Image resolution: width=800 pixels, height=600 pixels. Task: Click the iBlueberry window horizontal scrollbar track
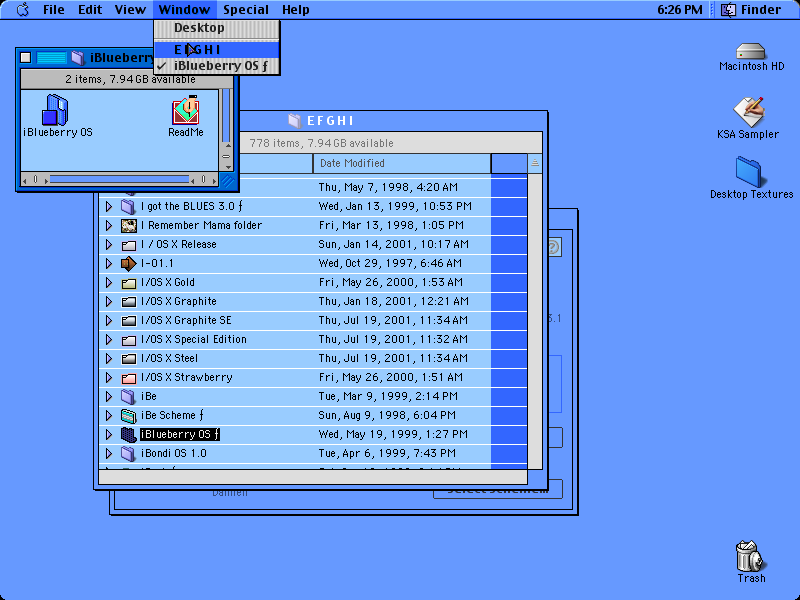119,179
